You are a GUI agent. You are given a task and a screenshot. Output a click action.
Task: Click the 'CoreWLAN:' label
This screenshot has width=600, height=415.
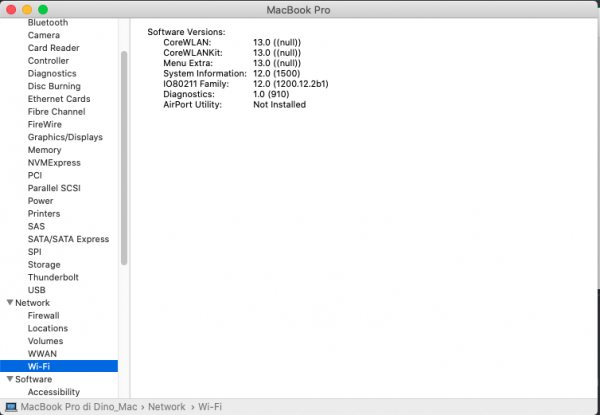(187, 42)
